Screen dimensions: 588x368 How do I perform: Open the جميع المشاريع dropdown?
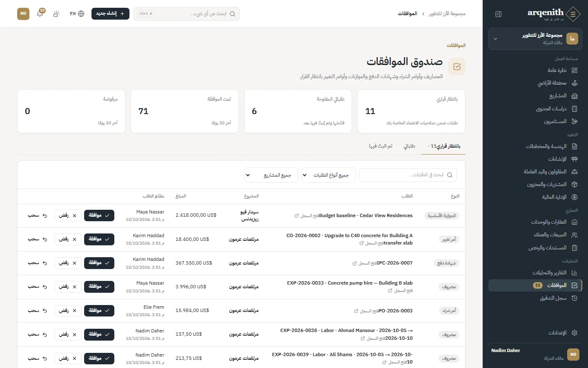click(271, 175)
